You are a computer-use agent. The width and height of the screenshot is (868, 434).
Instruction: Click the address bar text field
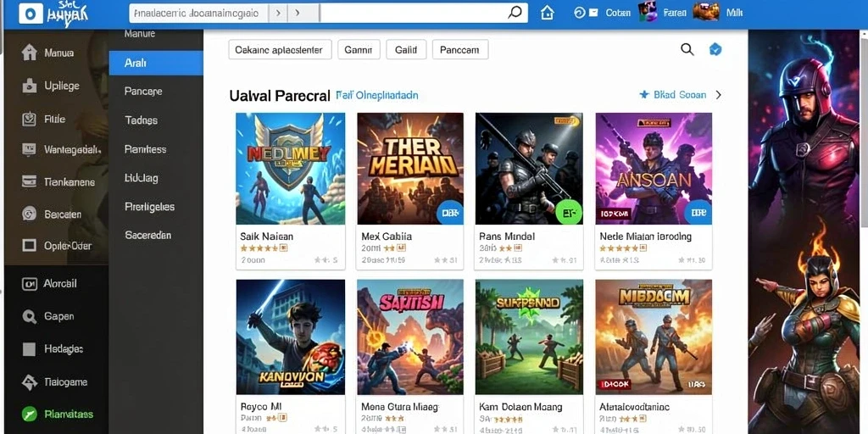[x=198, y=13]
